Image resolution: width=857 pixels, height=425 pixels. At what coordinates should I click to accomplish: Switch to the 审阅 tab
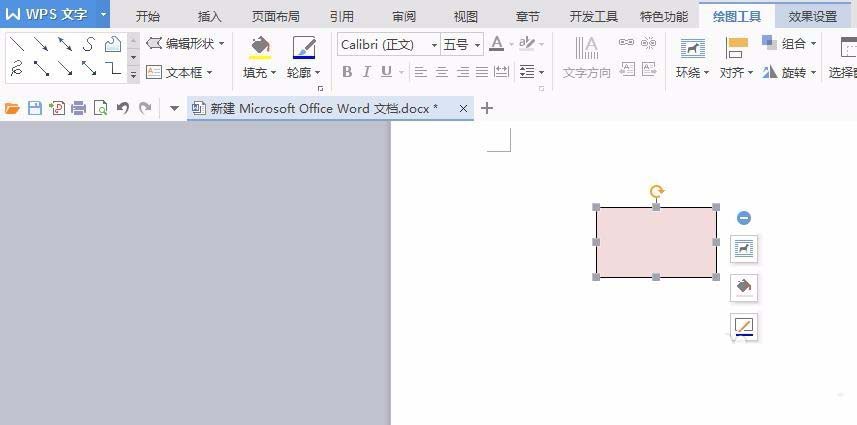click(404, 16)
